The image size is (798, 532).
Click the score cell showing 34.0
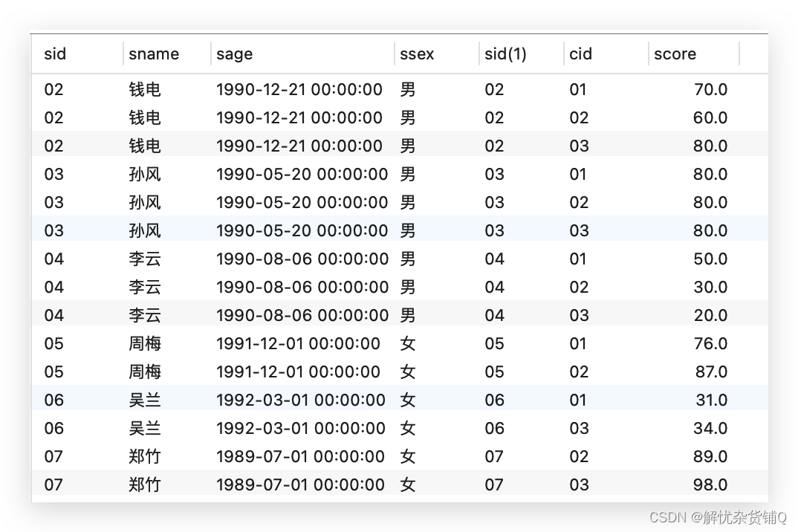[x=710, y=428]
